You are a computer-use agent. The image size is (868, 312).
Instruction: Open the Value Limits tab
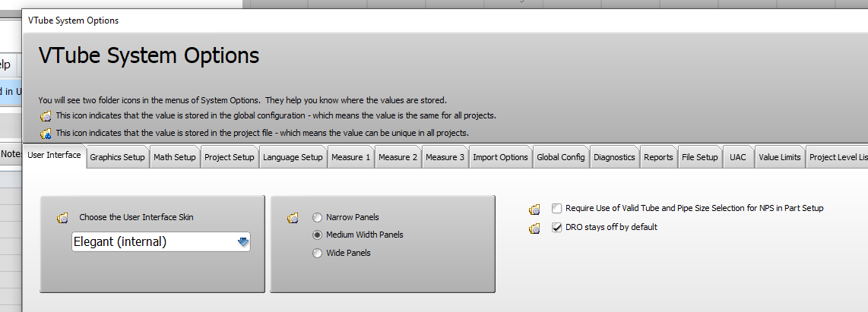tap(779, 157)
